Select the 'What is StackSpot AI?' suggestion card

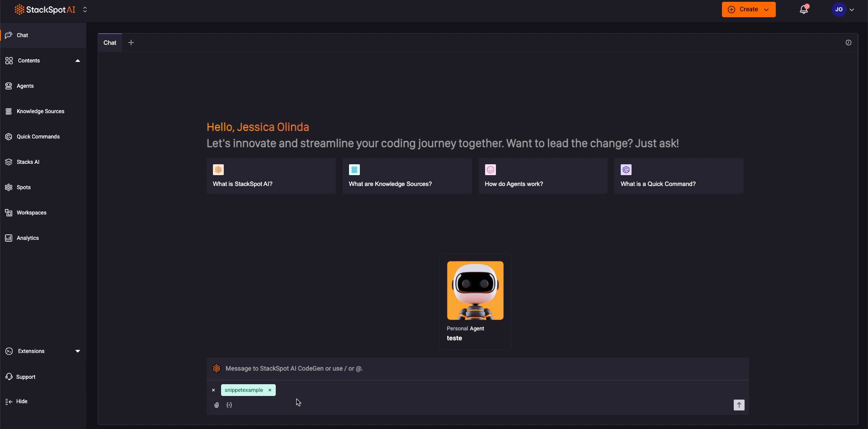(270, 176)
